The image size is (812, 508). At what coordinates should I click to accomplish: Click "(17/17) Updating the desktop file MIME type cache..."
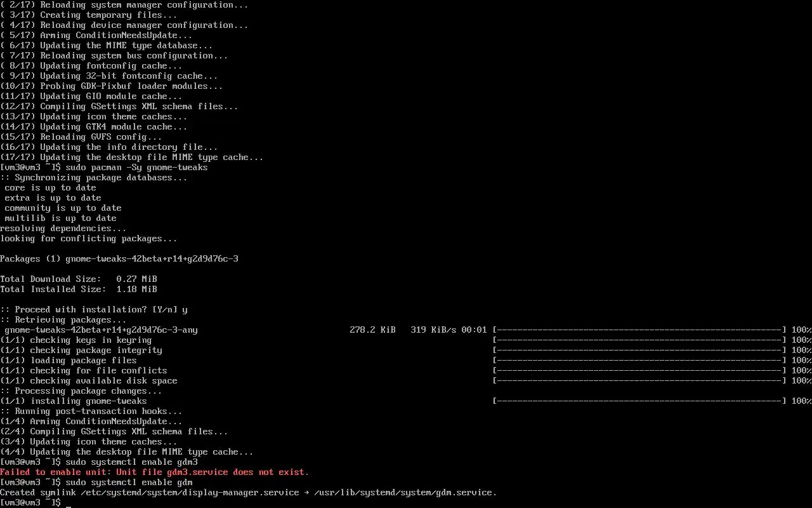pyautogui.click(x=132, y=157)
